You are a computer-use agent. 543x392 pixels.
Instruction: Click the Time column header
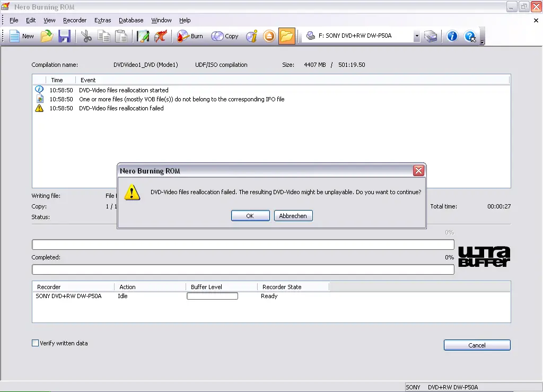point(60,80)
